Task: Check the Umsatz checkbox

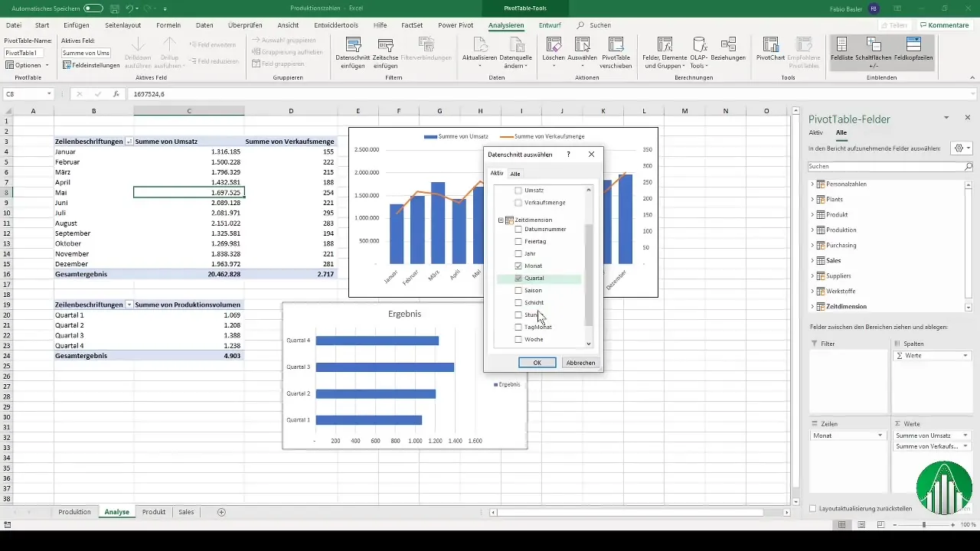Action: (x=518, y=190)
